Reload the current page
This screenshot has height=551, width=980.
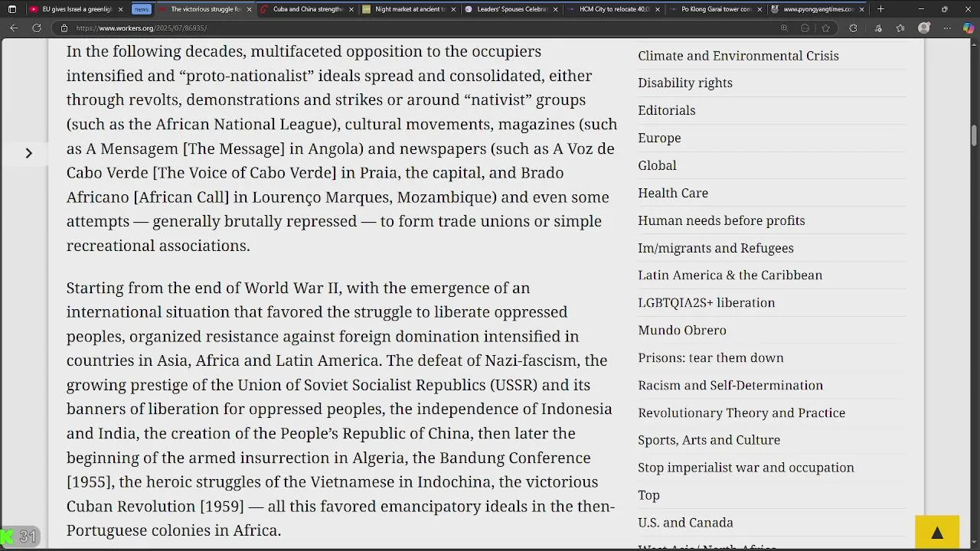(36, 28)
